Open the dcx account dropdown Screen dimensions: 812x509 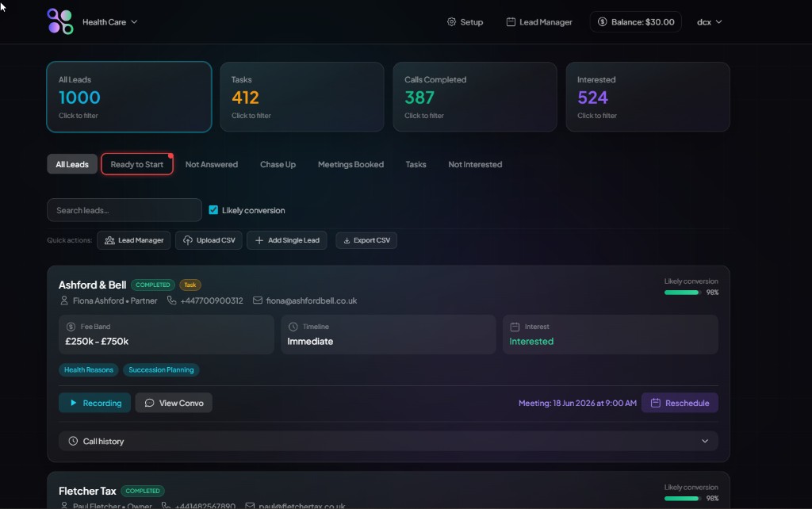[x=709, y=21]
